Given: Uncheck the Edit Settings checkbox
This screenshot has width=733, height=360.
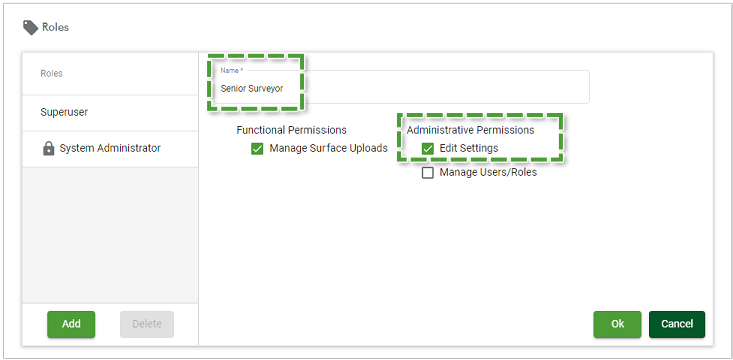Looking at the screenshot, I should coord(428,149).
